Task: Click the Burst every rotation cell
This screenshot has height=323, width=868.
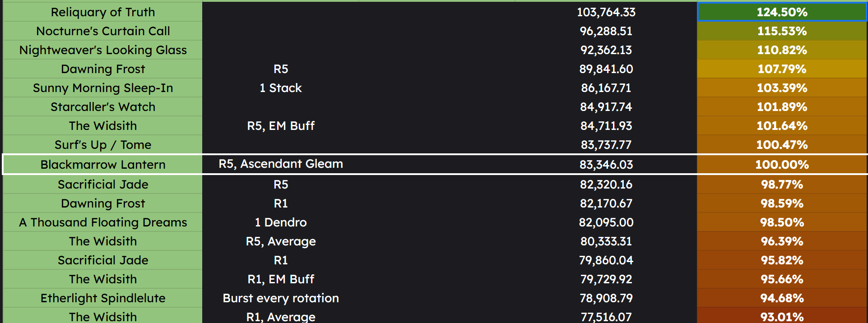Action: click(280, 298)
